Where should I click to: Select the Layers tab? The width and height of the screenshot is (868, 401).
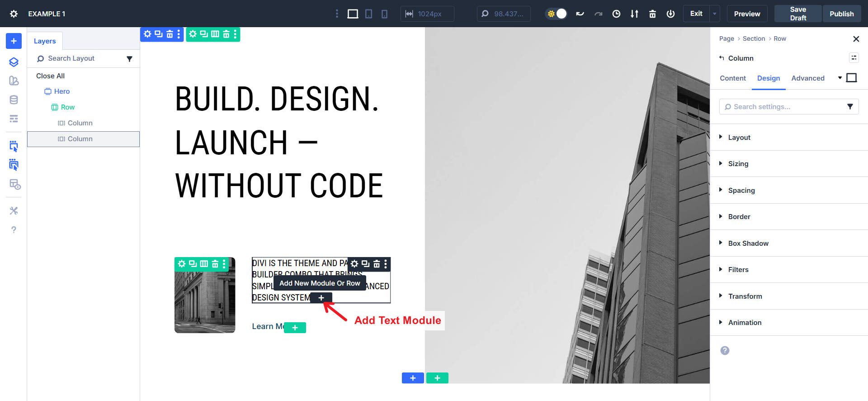click(45, 41)
